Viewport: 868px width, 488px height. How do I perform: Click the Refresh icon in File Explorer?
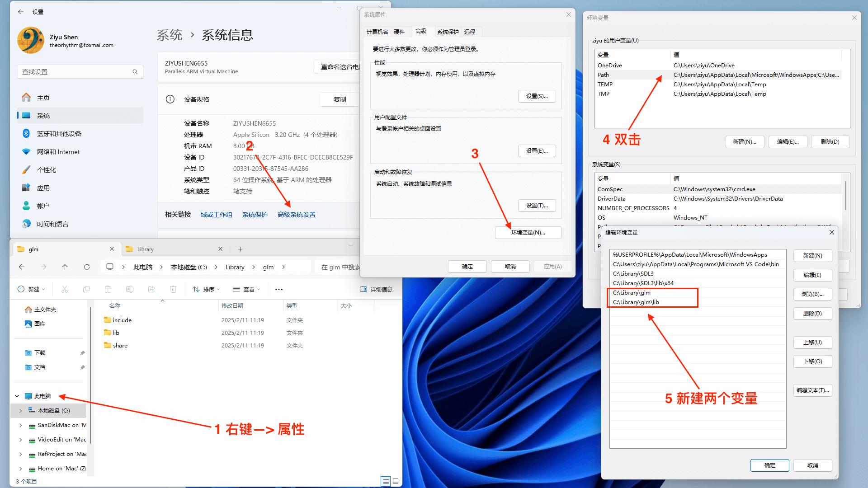[87, 267]
